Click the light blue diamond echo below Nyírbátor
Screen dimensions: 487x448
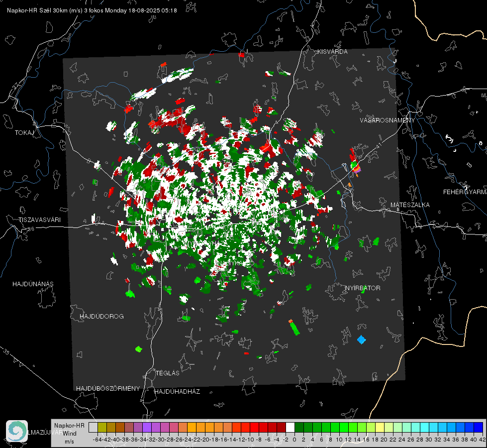361,339
